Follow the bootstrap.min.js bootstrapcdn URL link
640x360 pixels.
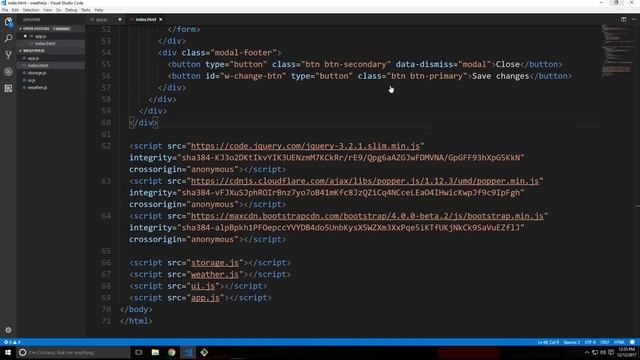tap(367, 216)
